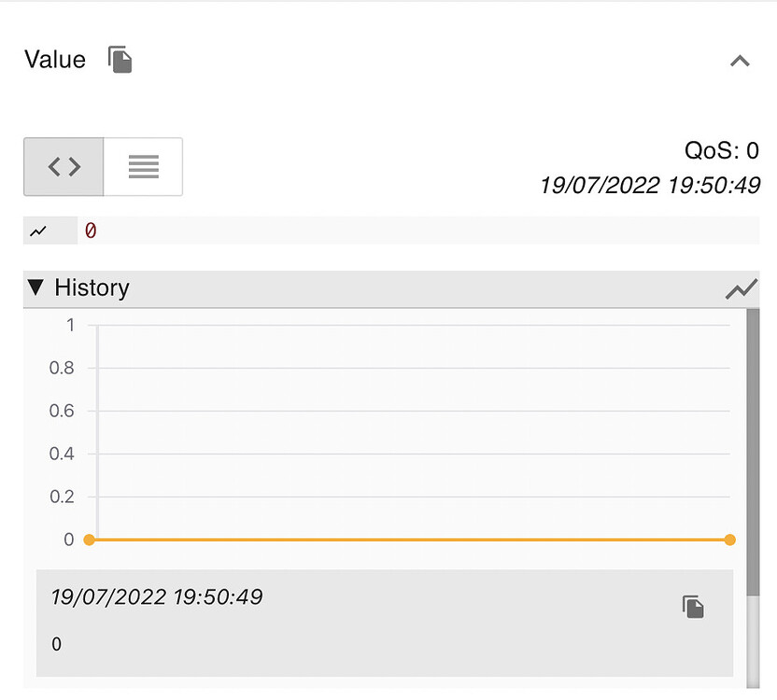The height and width of the screenshot is (700, 777).
Task: Click the QoS: 0 status text
Action: coord(721,150)
